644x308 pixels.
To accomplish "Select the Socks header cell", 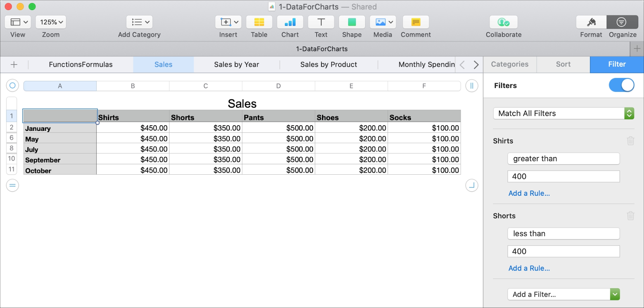I will 424,116.
